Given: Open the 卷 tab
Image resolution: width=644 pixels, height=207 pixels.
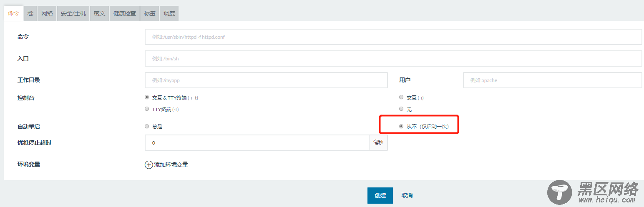Looking at the screenshot, I should [30, 13].
